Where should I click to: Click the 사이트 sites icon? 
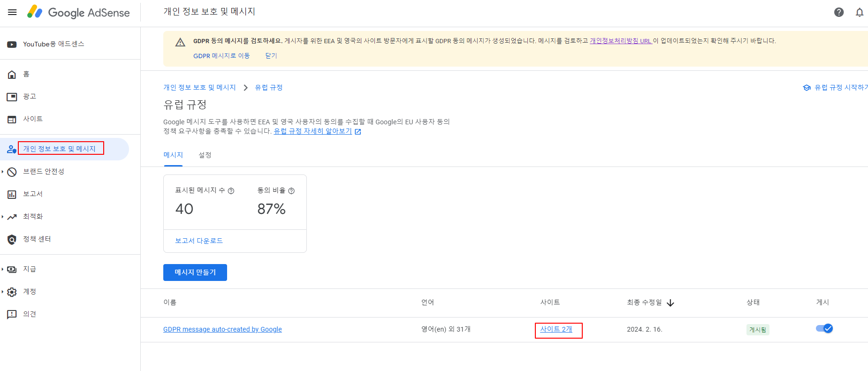[12, 120]
